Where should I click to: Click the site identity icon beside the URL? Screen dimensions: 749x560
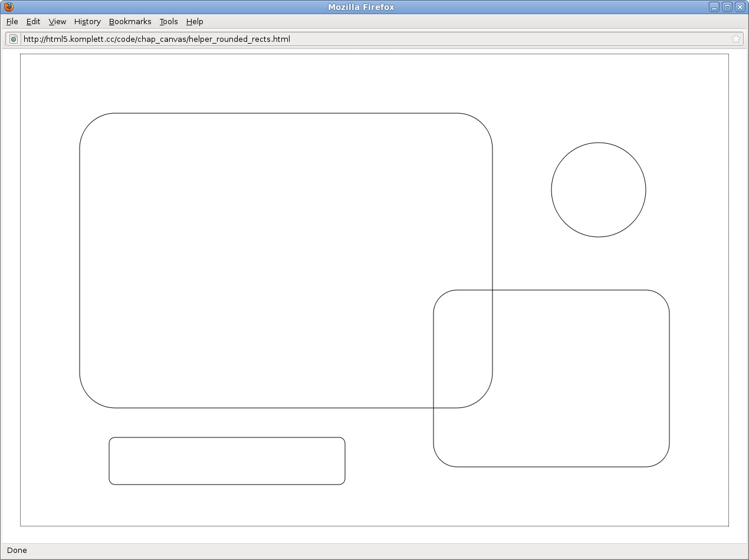coord(14,39)
